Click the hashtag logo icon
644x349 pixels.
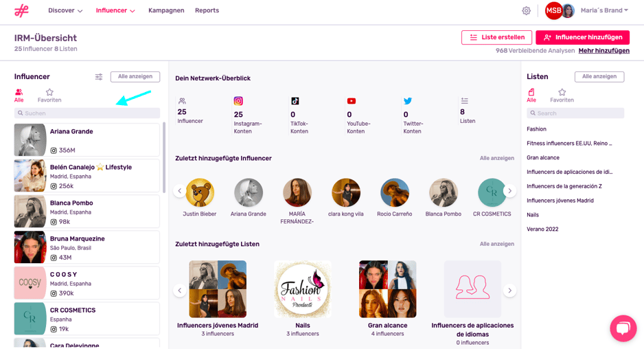click(x=22, y=10)
